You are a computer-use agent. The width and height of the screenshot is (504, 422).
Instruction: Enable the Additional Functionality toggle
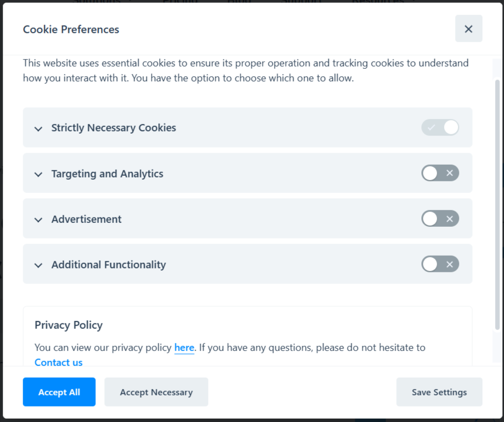(x=440, y=264)
